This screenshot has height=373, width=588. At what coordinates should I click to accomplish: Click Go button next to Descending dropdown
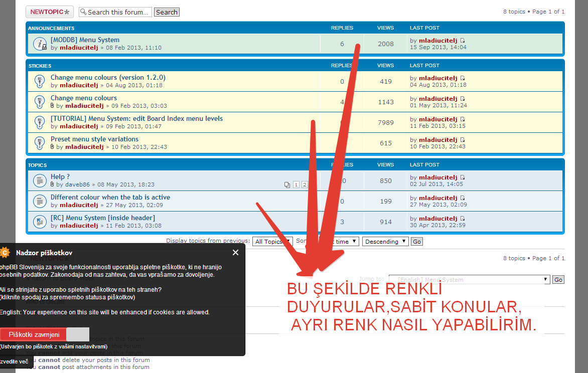point(416,242)
